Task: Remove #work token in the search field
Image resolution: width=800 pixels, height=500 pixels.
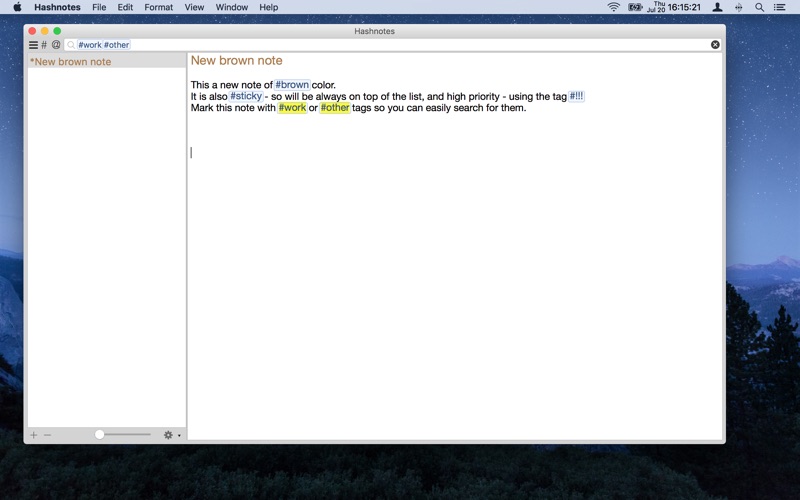Action: [90, 45]
